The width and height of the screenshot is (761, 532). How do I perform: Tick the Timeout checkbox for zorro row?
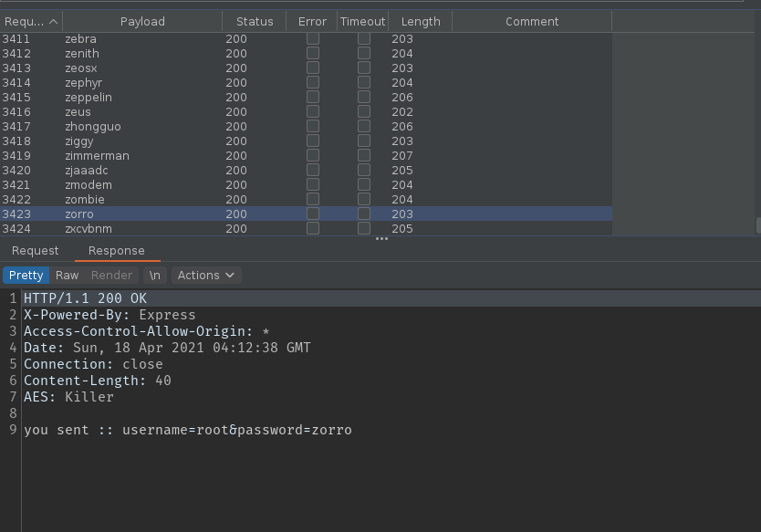tap(364, 214)
